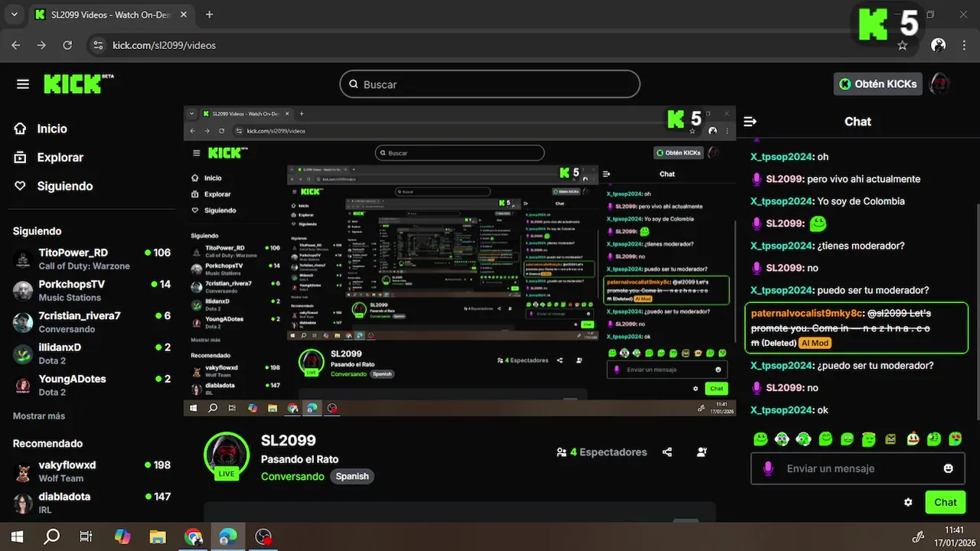The width and height of the screenshot is (980, 551).
Task: Open Windows taskbar search
Action: pos(52,537)
